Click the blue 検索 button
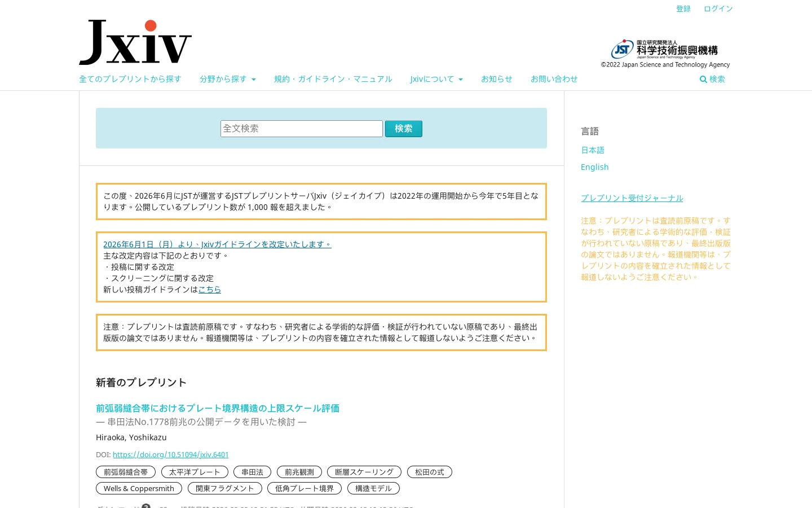The width and height of the screenshot is (812, 508). pyautogui.click(x=404, y=129)
